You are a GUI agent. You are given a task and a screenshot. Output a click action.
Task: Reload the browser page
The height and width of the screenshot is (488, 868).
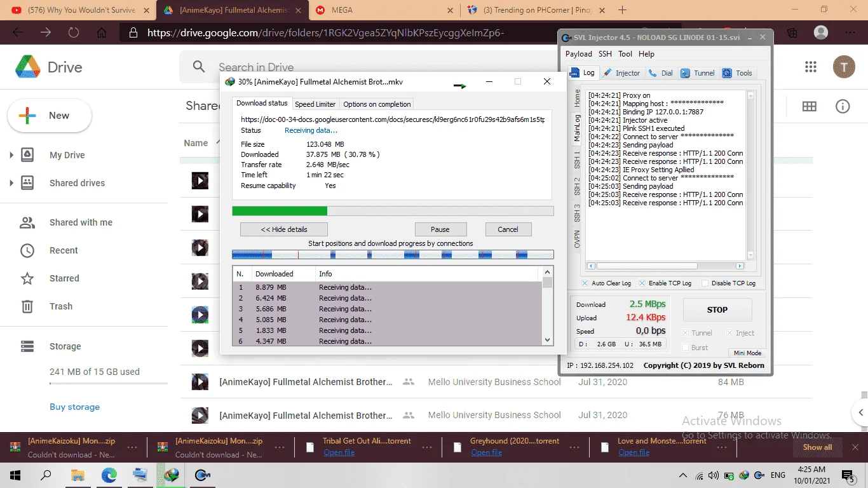tap(74, 32)
